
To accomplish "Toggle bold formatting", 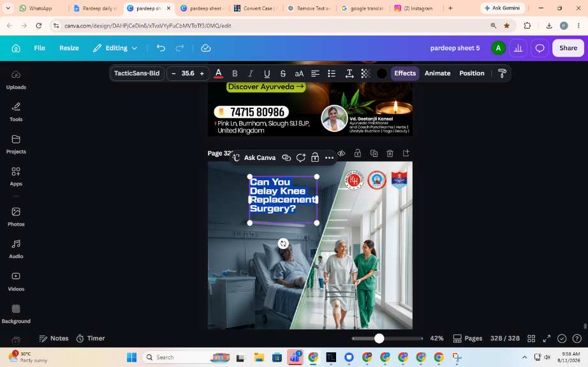I will pos(235,73).
